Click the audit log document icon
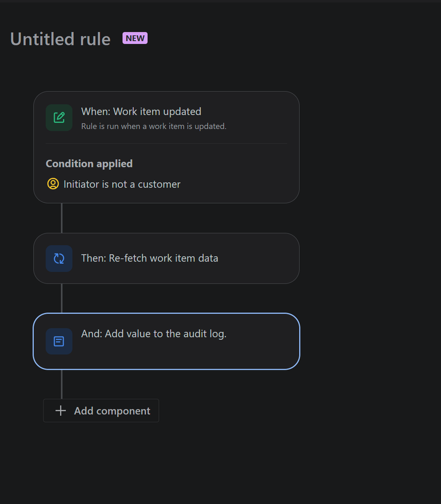The height and width of the screenshot is (504, 441). point(59,342)
